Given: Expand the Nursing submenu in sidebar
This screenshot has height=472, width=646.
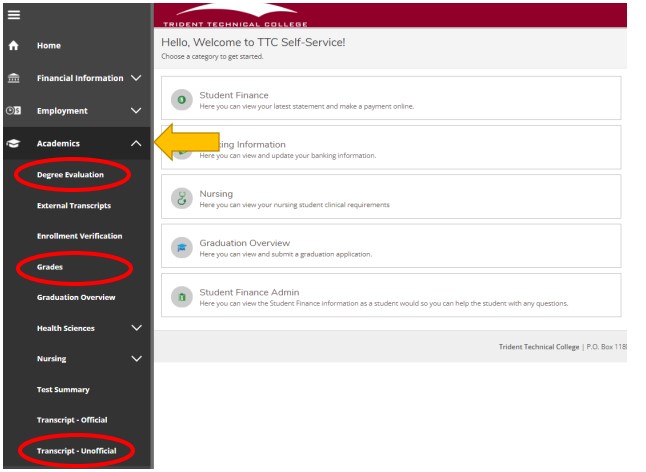Looking at the screenshot, I should (136, 359).
